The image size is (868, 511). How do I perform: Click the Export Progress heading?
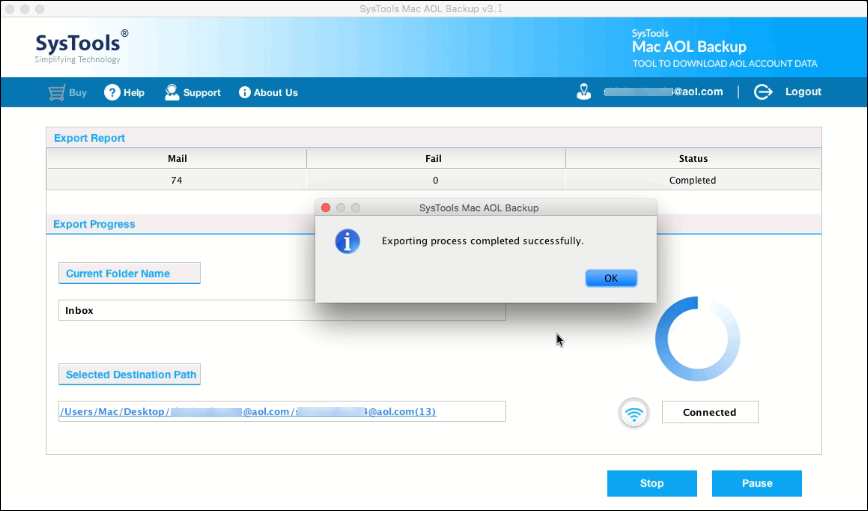coord(94,224)
